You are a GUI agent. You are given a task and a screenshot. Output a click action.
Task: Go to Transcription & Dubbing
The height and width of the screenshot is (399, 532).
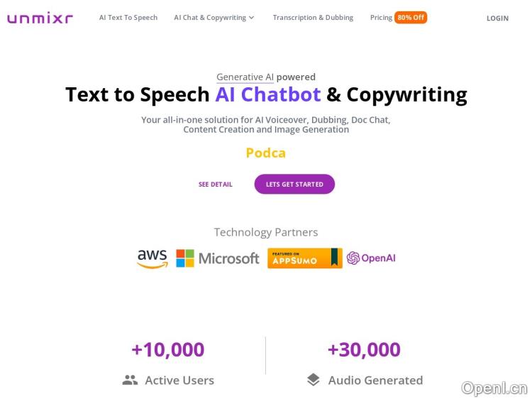coord(313,18)
